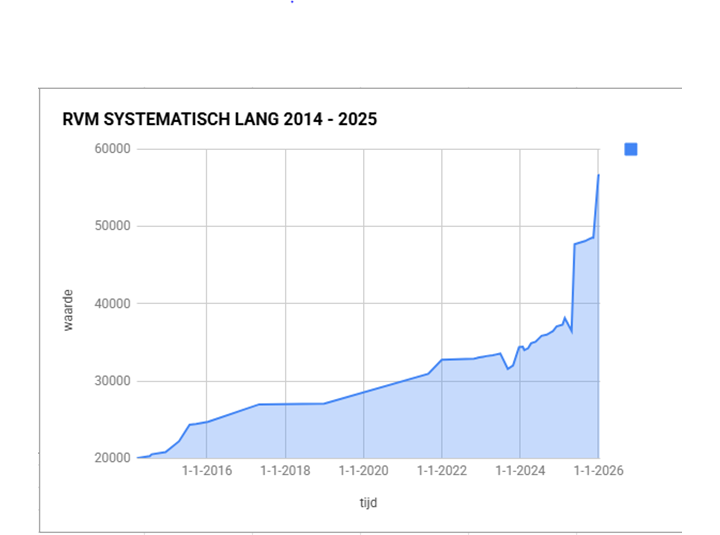Screen dimensions: 720x535
Task: Click the line's highest peak near 2026
Action: tap(598, 175)
